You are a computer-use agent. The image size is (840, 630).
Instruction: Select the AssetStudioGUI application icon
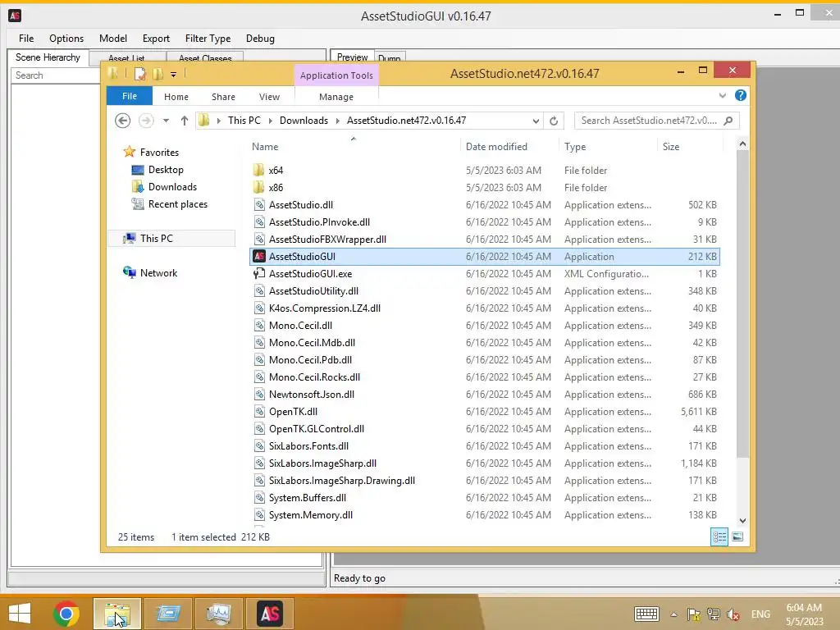(259, 257)
